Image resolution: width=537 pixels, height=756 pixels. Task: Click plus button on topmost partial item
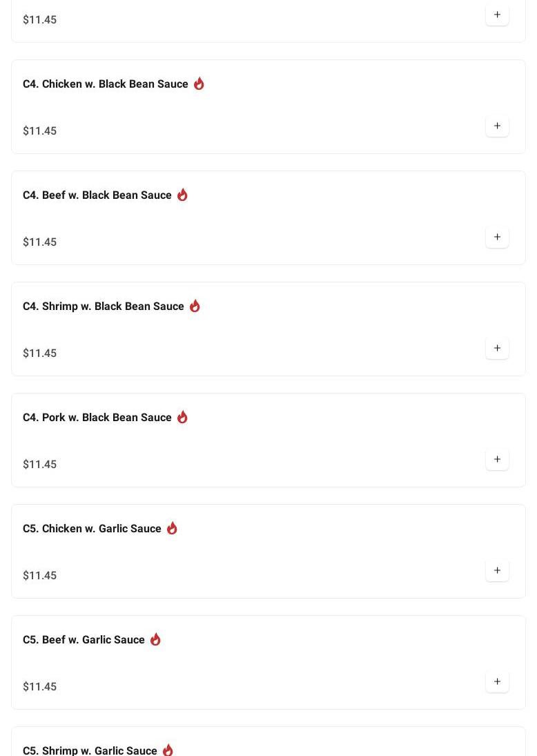pos(497,15)
